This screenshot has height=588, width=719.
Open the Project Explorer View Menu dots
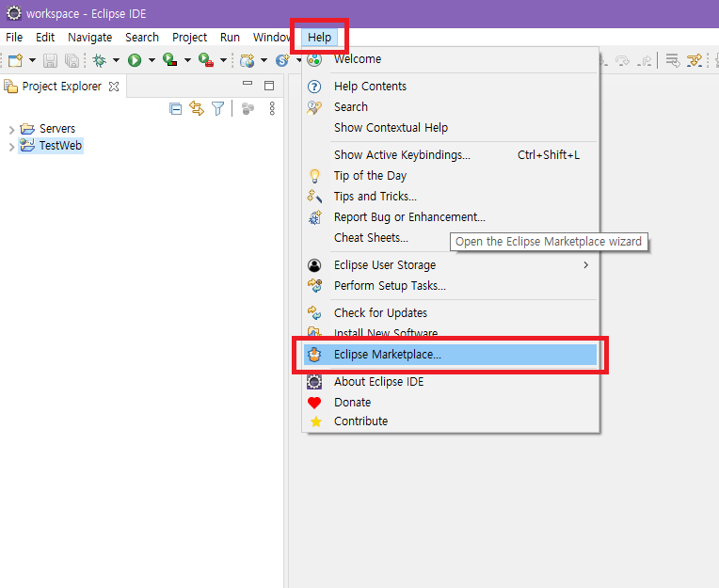pyautogui.click(x=272, y=108)
